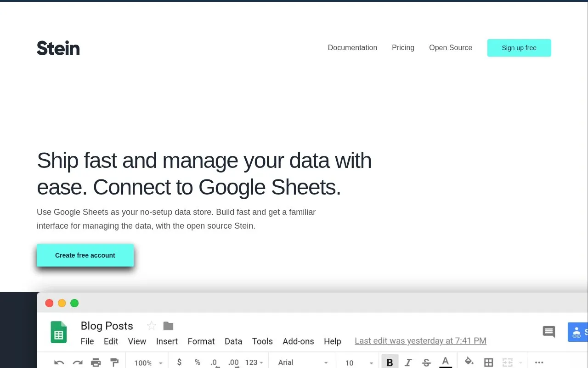Viewport: 588px width, 368px height.
Task: Open the Tools menu in Sheets
Action: pyautogui.click(x=262, y=341)
